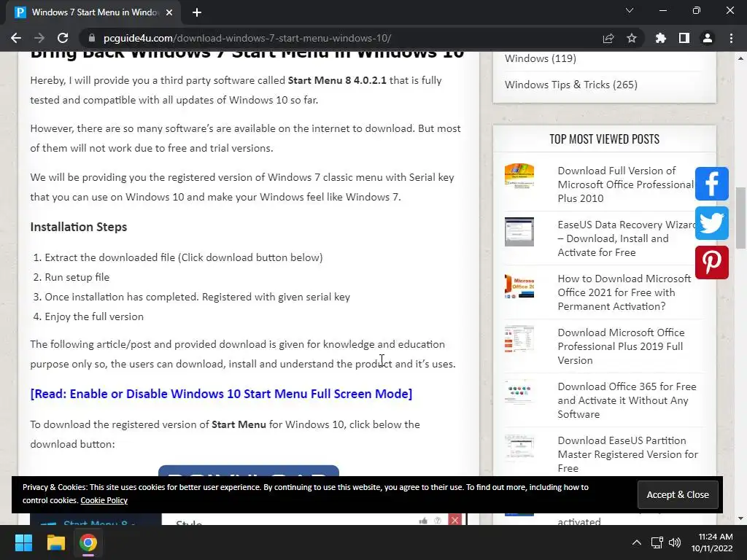
Task: Click the EaseUS Partition Master post thumbnail
Action: pos(519,448)
